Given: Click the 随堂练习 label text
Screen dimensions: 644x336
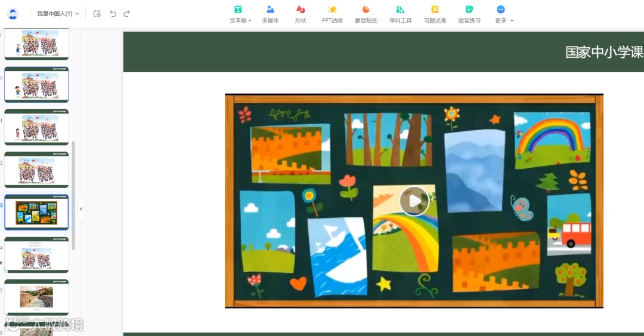Looking at the screenshot, I should 469,20.
